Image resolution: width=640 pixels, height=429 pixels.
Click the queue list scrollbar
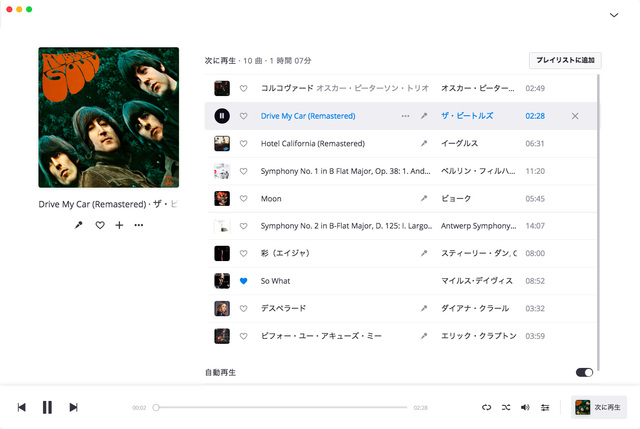click(598, 222)
